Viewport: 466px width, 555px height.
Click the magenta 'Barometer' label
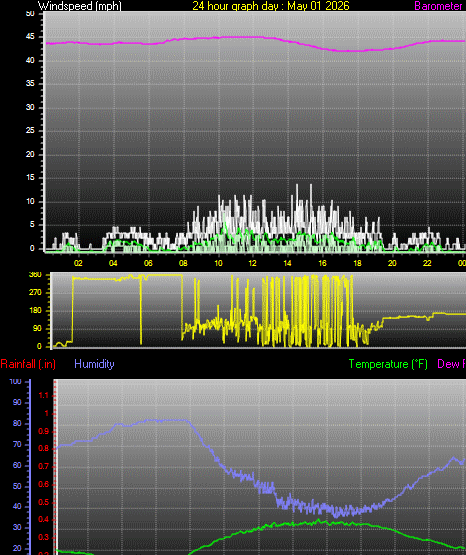click(x=438, y=6)
